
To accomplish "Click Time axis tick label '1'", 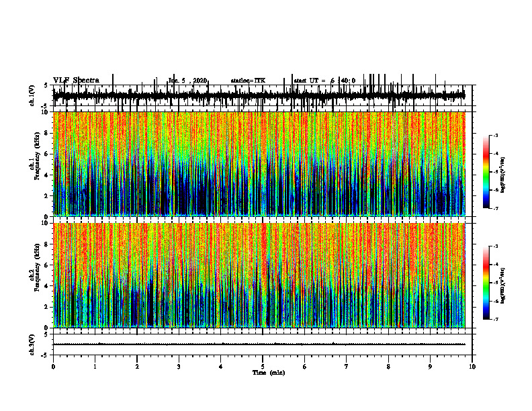I will (x=95, y=367).
